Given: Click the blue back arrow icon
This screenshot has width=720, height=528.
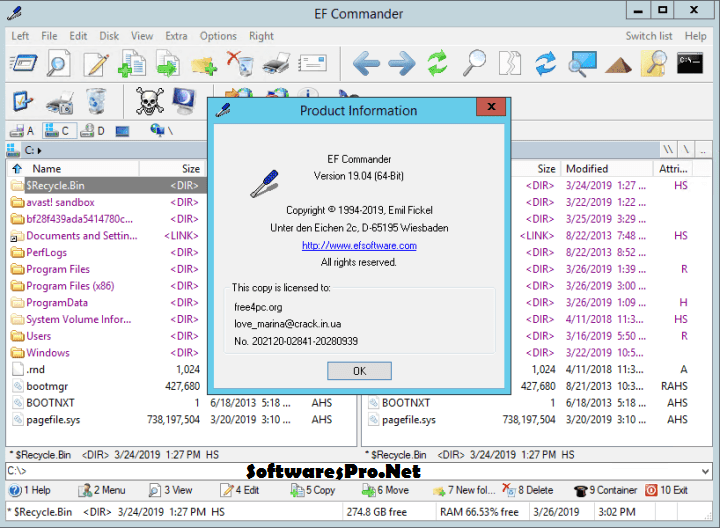Looking at the screenshot, I should point(366,65).
